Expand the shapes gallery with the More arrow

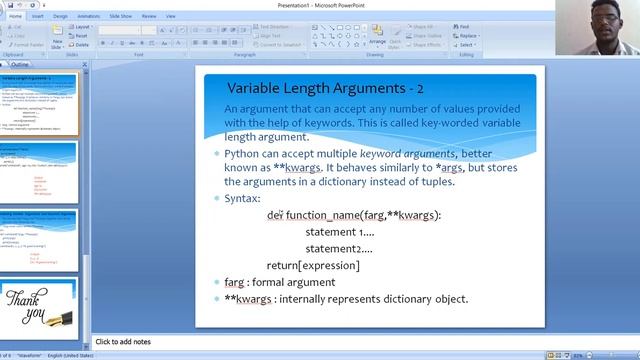click(x=364, y=44)
